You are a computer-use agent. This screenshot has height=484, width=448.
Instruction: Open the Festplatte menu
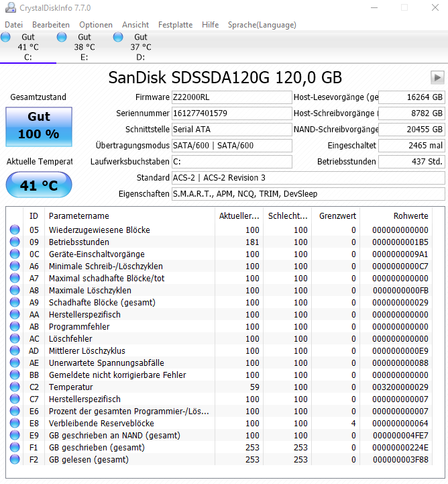click(176, 25)
